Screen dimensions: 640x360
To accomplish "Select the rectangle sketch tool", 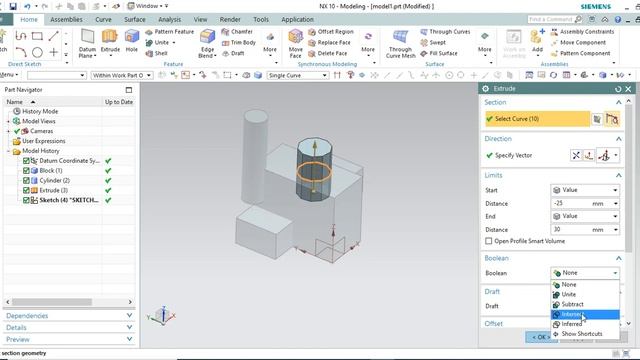I will tap(37, 36).
